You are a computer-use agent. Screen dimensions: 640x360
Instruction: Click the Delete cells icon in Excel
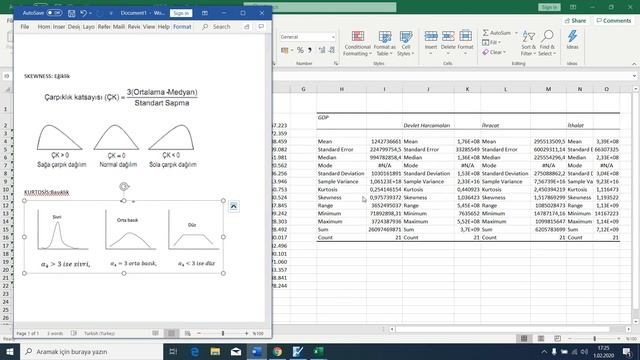(x=448, y=36)
